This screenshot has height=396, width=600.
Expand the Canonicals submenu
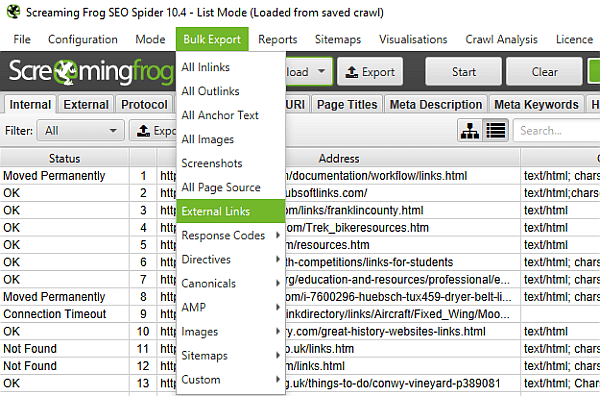tap(231, 284)
